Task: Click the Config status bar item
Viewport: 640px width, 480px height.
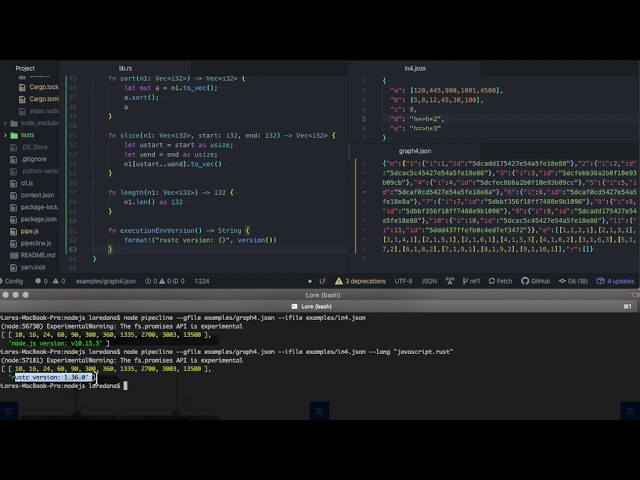Action: click(x=12, y=281)
